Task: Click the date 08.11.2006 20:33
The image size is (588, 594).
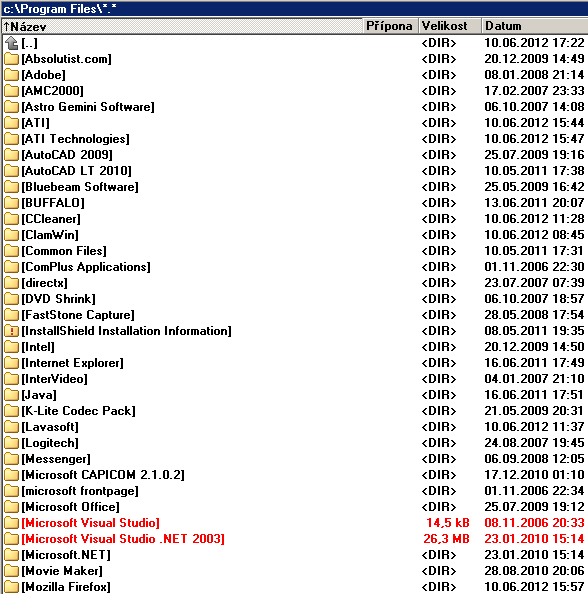Action: click(535, 523)
